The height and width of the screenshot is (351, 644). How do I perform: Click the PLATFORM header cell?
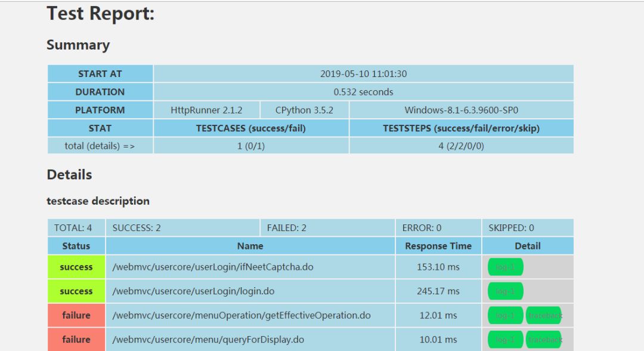tap(100, 110)
